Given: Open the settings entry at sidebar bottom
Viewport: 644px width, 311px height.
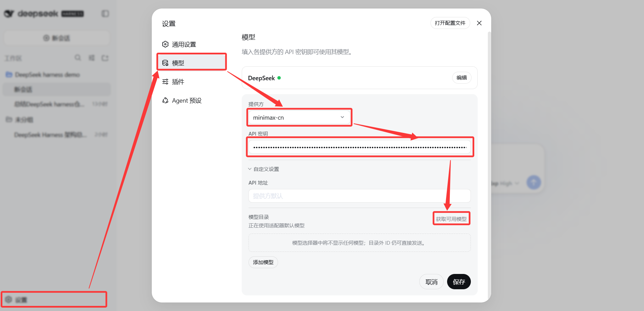Looking at the screenshot, I should [x=54, y=299].
